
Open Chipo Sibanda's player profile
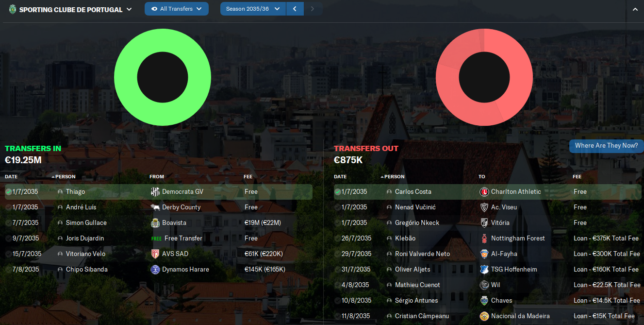87,270
